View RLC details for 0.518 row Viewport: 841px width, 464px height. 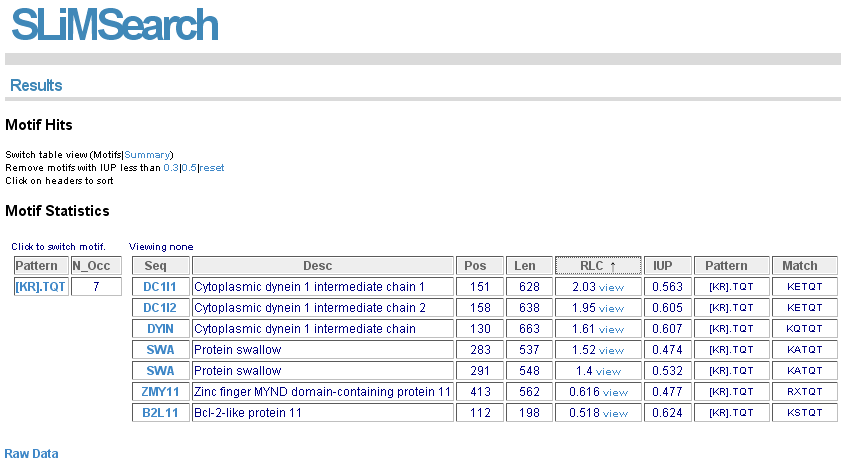pyautogui.click(x=615, y=413)
